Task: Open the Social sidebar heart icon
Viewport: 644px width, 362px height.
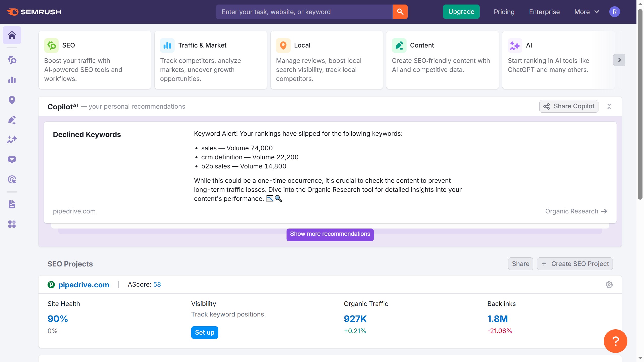Action: coord(12,159)
